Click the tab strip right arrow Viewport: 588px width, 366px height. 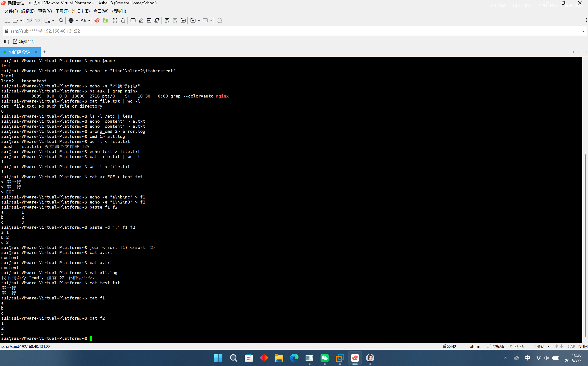(579, 52)
